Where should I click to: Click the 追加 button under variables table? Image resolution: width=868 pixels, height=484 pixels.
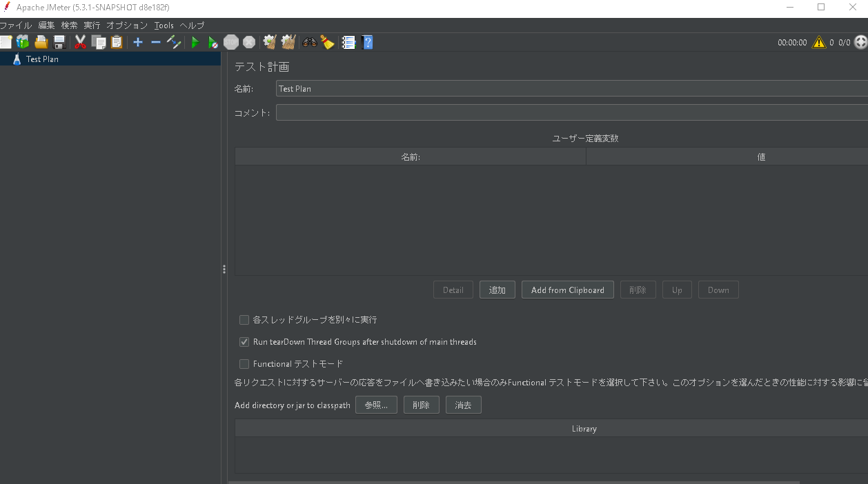pyautogui.click(x=497, y=290)
